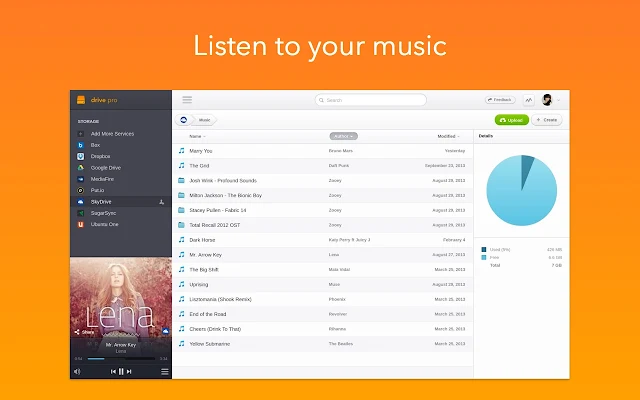This screenshot has width=640, height=400.
Task: Sort by the Modified column header
Action: coord(448,136)
